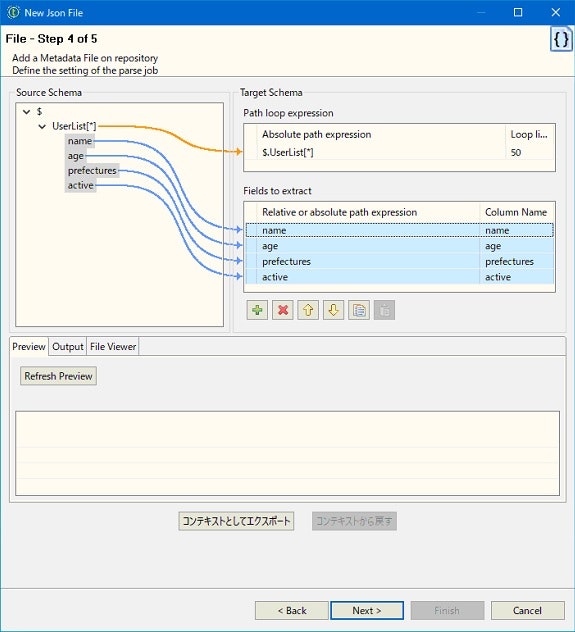This screenshot has height=632, width=575.
Task: Add a new field with the green plus icon
Action: pyautogui.click(x=257, y=310)
